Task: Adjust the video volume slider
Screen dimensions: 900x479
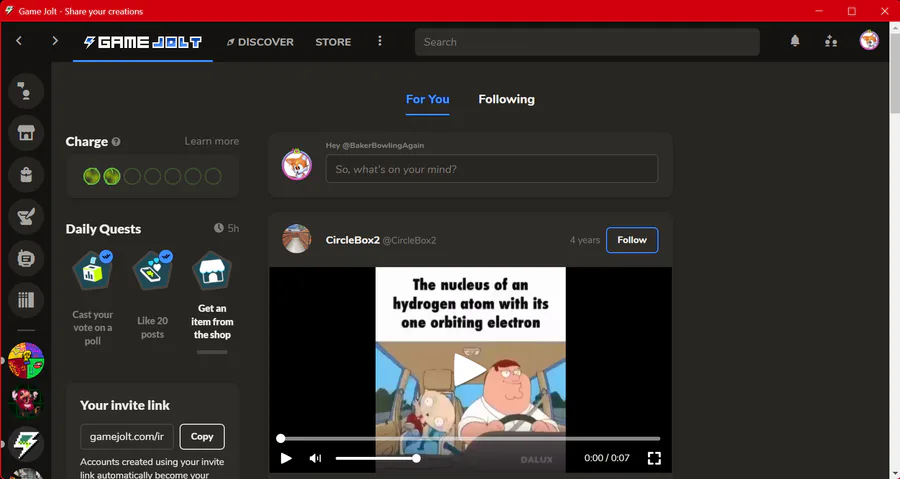Action: tap(376, 458)
